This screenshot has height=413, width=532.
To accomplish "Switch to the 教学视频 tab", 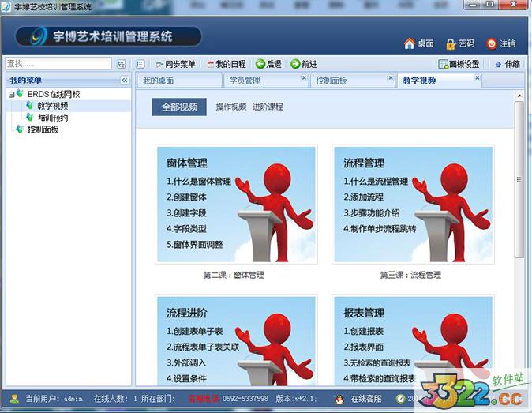I will point(439,81).
